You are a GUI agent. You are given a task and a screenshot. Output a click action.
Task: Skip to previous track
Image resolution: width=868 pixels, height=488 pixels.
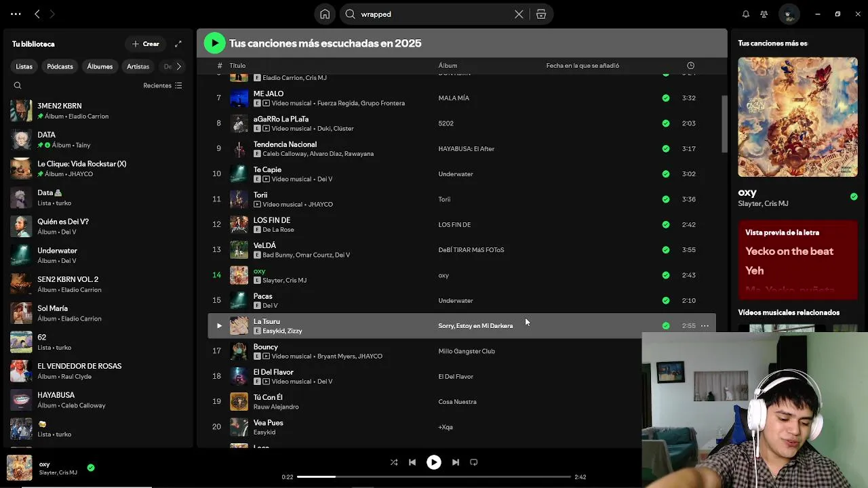pyautogui.click(x=412, y=462)
